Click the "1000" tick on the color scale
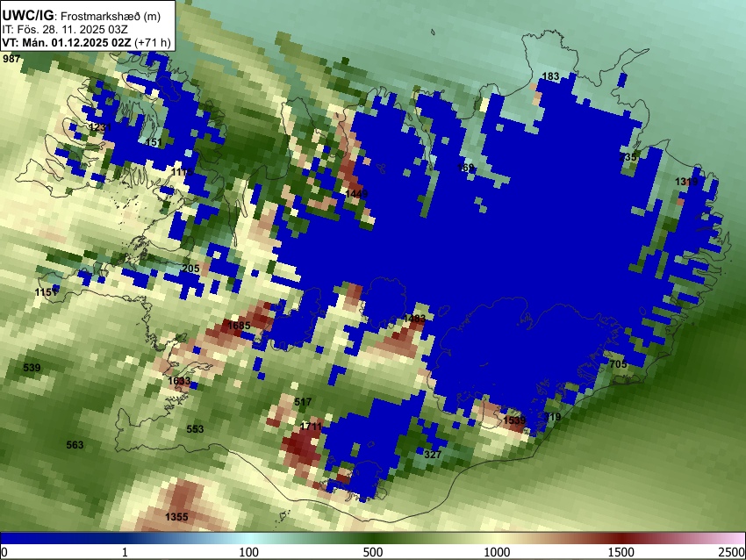The image size is (746, 560). click(497, 552)
